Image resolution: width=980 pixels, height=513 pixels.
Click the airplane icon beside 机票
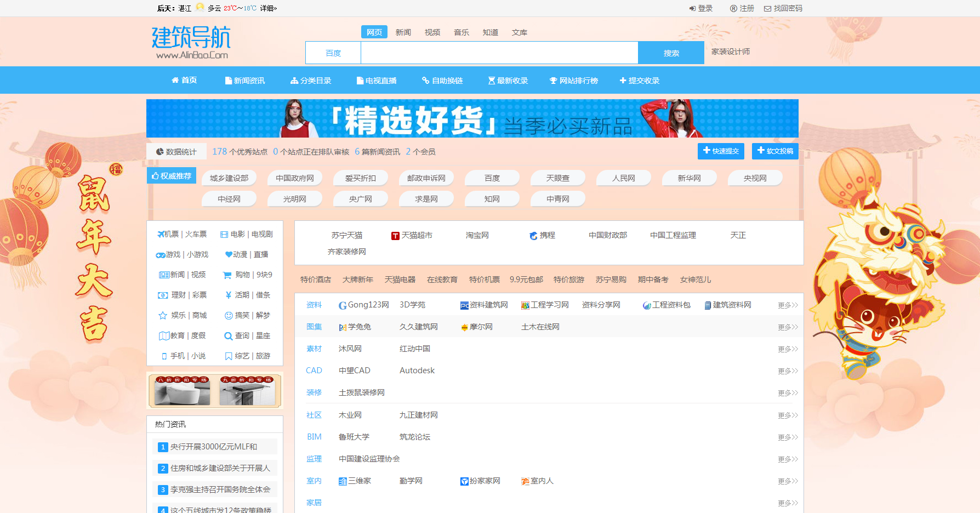(x=161, y=234)
